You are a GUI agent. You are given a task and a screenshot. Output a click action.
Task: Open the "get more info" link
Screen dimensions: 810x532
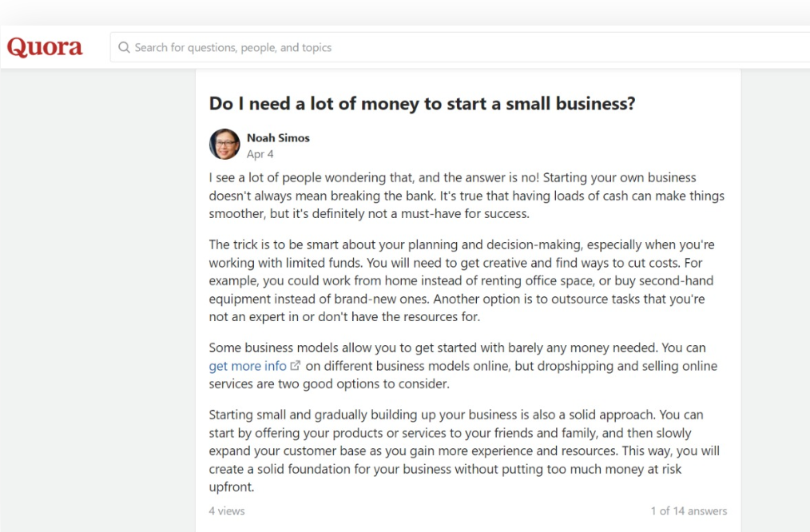tap(248, 366)
